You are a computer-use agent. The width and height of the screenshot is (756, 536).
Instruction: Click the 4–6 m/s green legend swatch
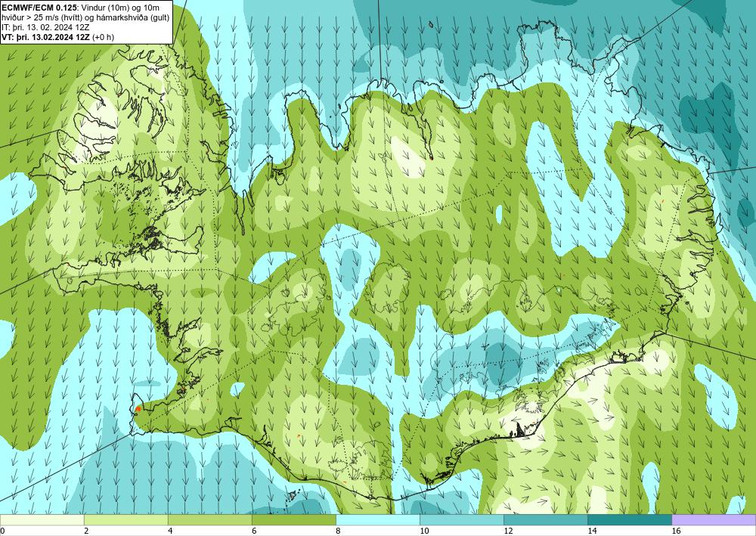click(x=210, y=519)
